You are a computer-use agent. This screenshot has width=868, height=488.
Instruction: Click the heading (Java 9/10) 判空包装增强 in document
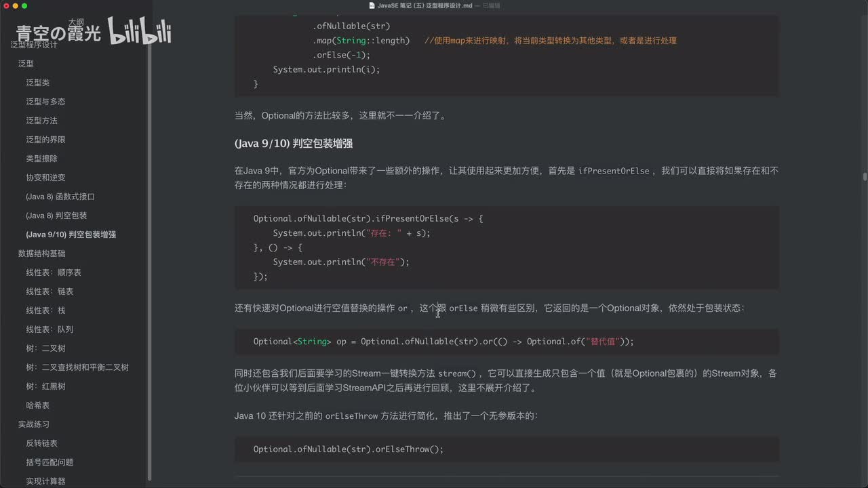pos(294,144)
